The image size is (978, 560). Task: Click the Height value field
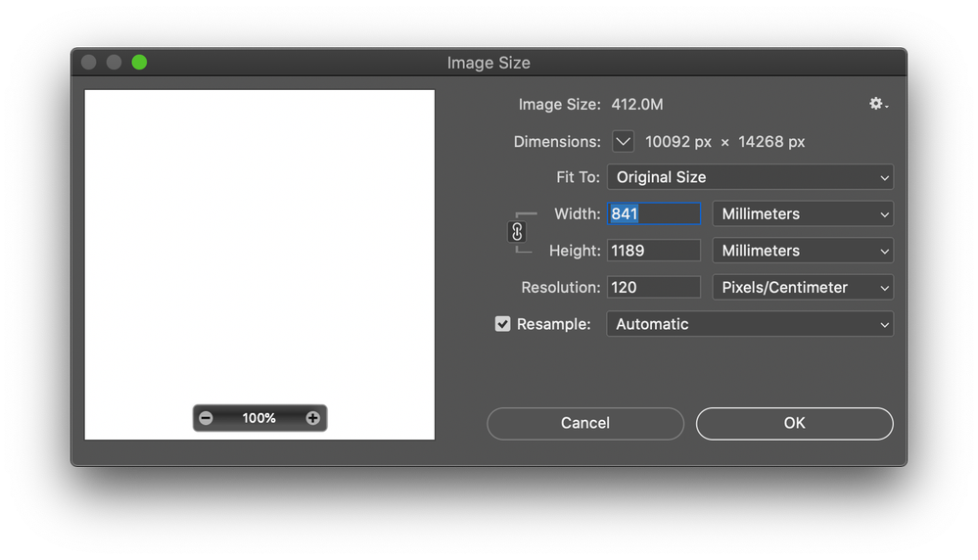coord(654,251)
